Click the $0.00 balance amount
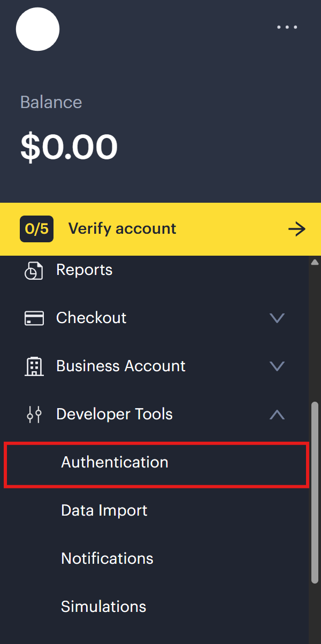Image resolution: width=321 pixels, height=644 pixels. pyautogui.click(x=69, y=147)
